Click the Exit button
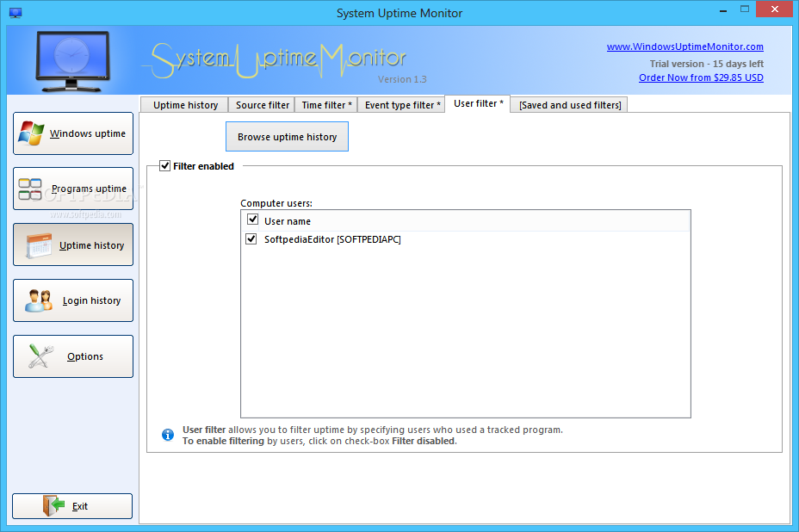Screen dimensions: 799x532 point(72,506)
